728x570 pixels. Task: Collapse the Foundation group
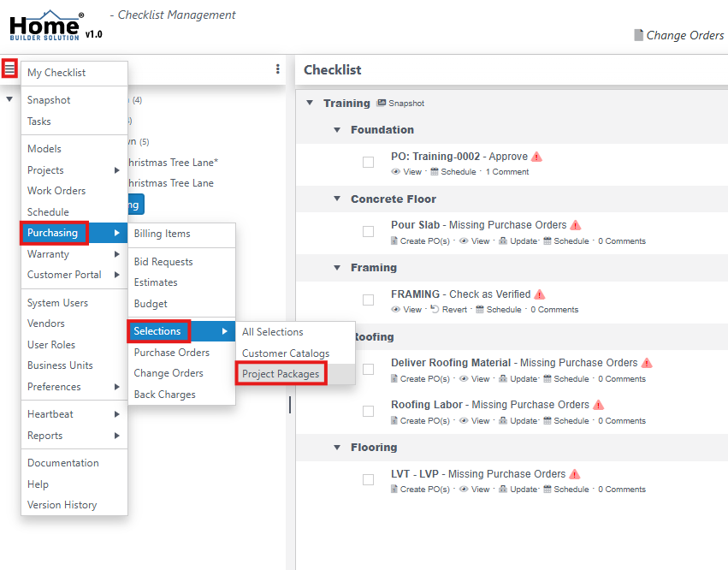337,129
